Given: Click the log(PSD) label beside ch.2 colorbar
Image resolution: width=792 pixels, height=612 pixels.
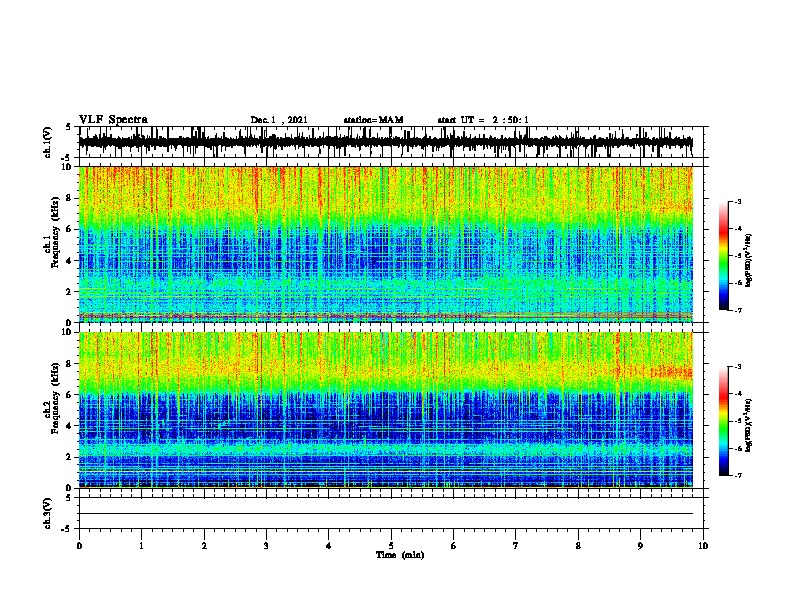Looking at the screenshot, I should click(749, 425).
